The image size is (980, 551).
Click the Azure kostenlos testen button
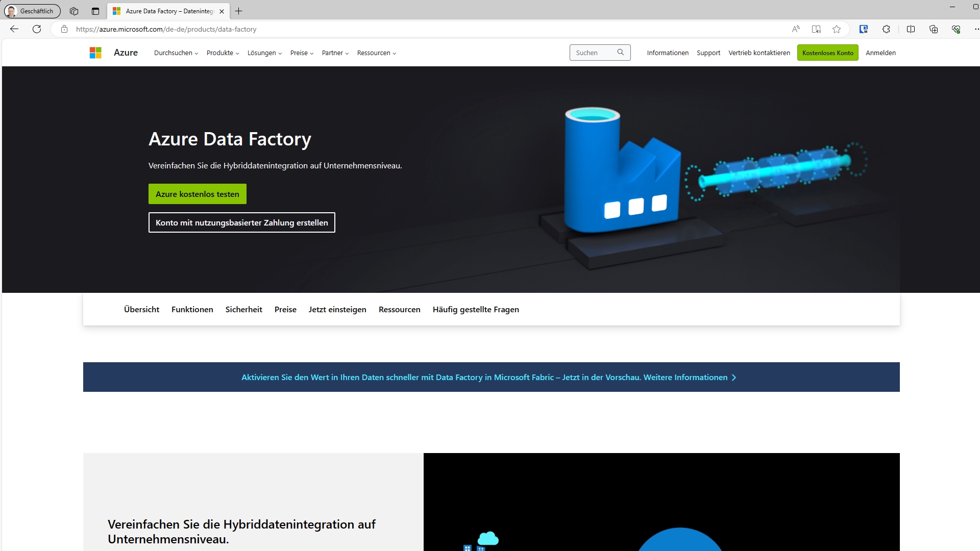197,194
